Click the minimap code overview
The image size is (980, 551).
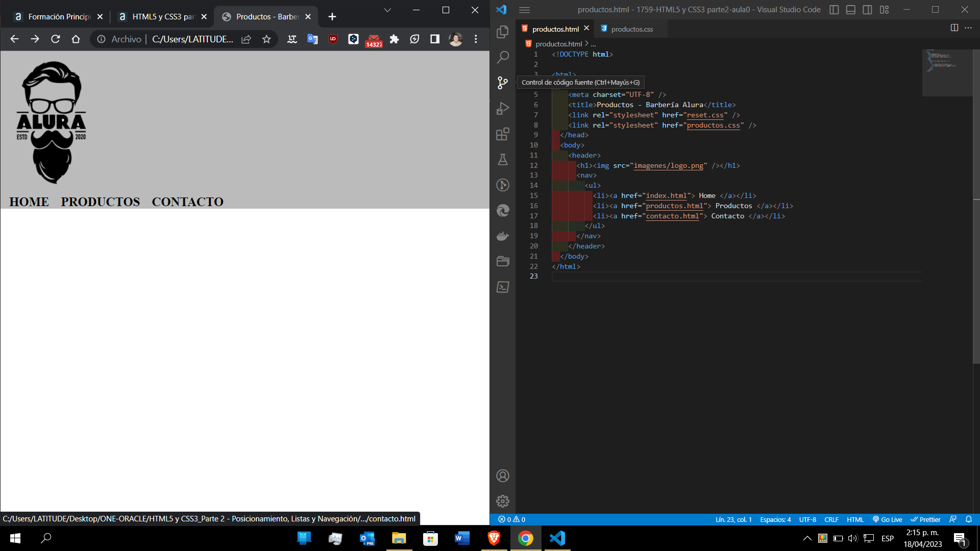[x=947, y=72]
